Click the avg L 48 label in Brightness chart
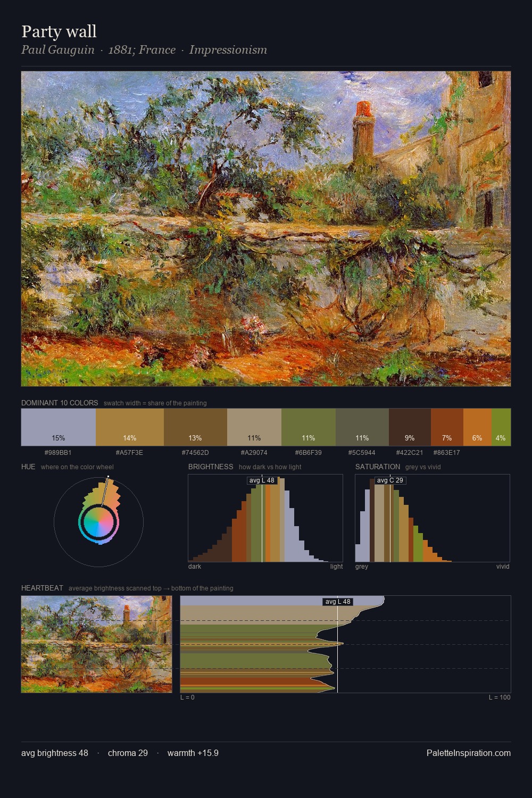This screenshot has height=798, width=532. (262, 480)
